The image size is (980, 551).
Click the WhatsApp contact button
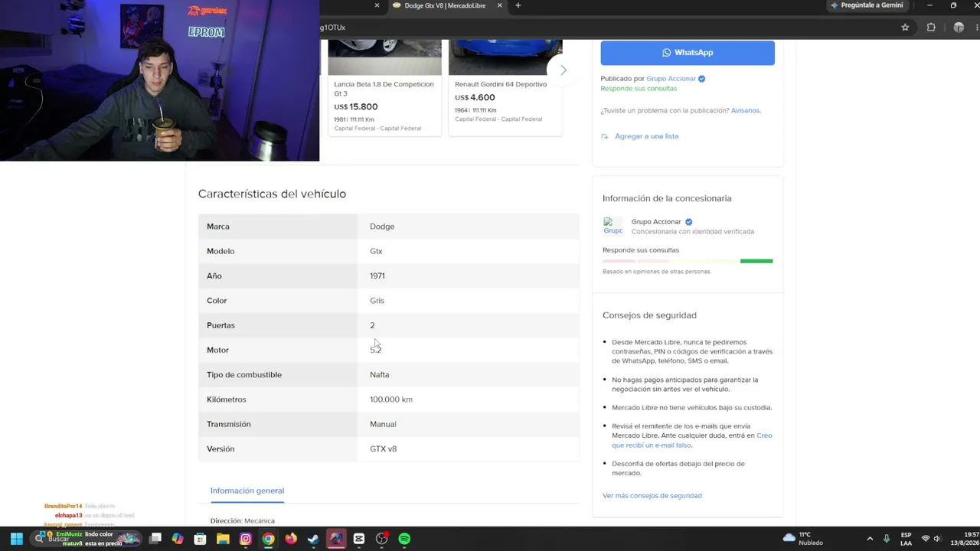[x=688, y=53]
